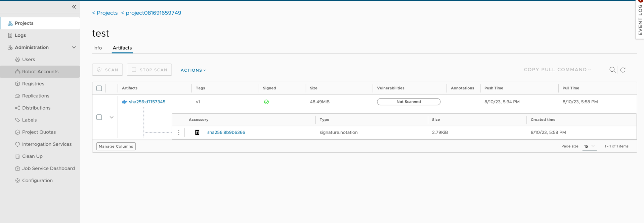Click the Manage Columns button
The image size is (644, 223).
[116, 146]
